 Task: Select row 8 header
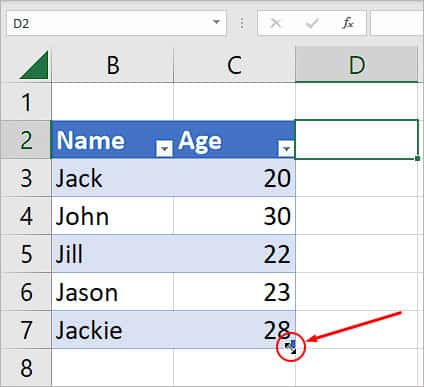26,368
